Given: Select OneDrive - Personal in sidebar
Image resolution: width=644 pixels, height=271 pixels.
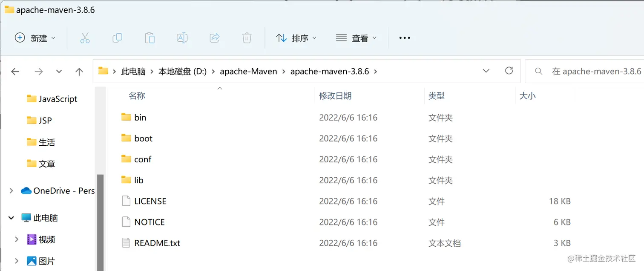Looking at the screenshot, I should pyautogui.click(x=57, y=191).
